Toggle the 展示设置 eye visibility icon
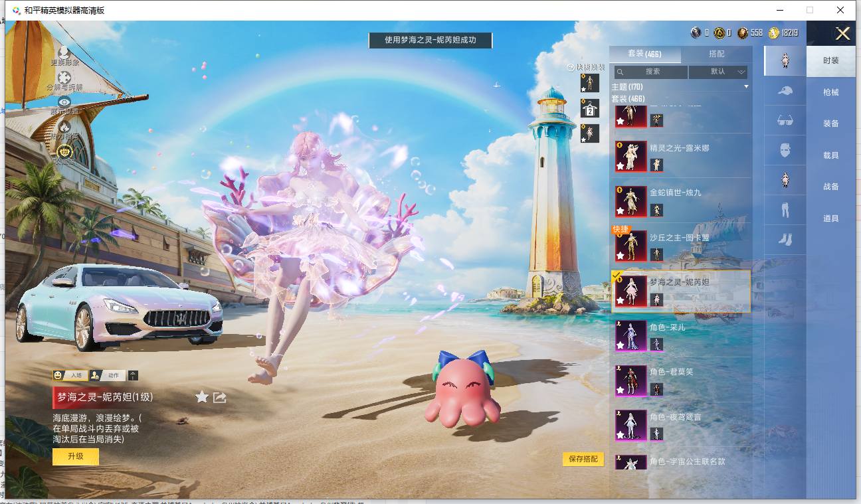Screen dimensions: 861x504 [64, 102]
